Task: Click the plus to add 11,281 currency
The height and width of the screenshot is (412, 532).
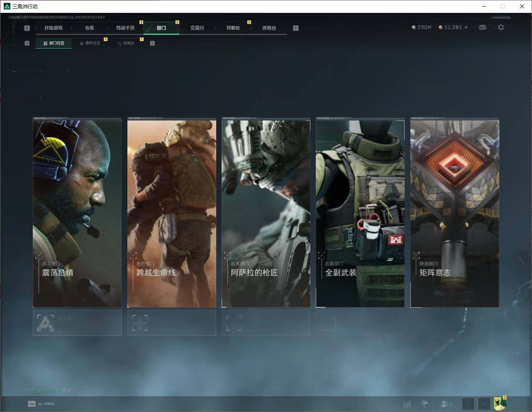Action: point(466,27)
